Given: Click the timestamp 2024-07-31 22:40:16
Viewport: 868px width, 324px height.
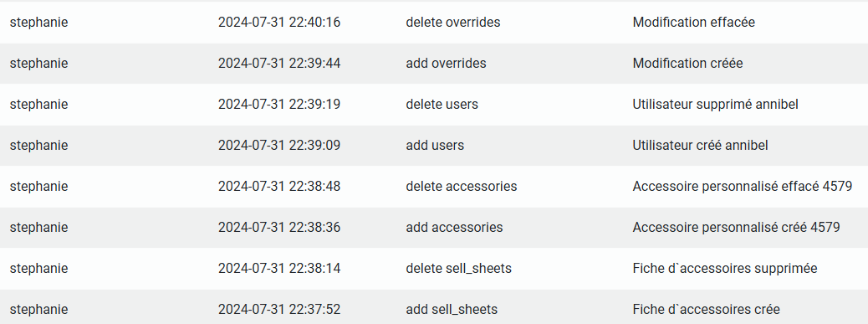Looking at the screenshot, I should 279,23.
